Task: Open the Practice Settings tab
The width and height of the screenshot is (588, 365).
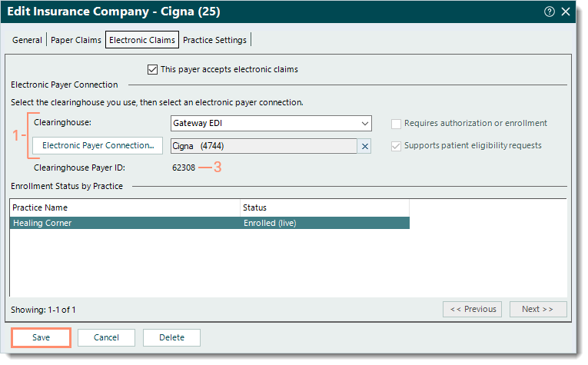Action: [217, 41]
